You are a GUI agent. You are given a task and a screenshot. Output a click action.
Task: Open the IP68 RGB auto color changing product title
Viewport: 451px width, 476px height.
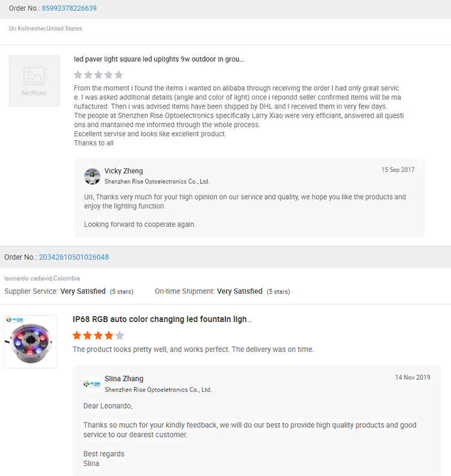click(162, 319)
